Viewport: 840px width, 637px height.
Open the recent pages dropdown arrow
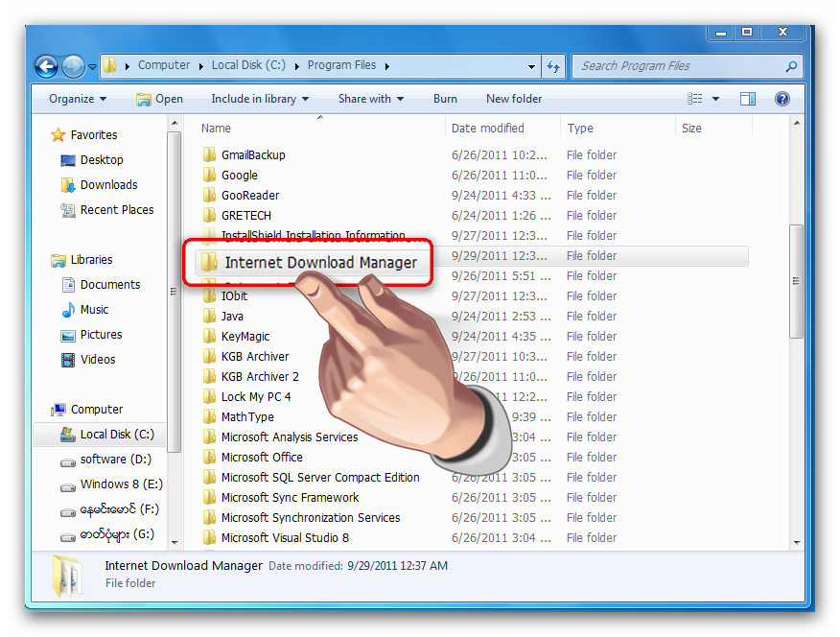coord(92,67)
